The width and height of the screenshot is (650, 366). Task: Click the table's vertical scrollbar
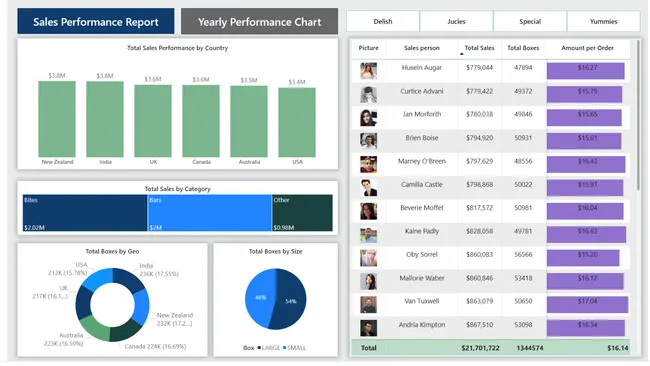(639, 115)
